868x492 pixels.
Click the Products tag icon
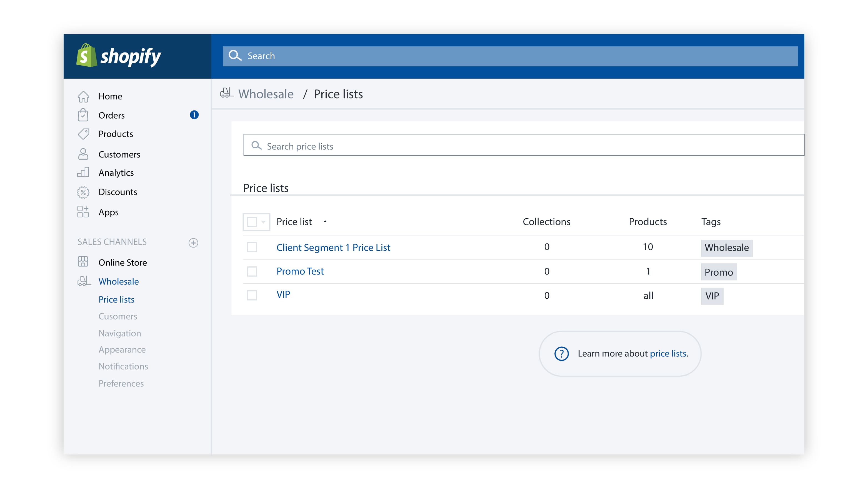[83, 134]
